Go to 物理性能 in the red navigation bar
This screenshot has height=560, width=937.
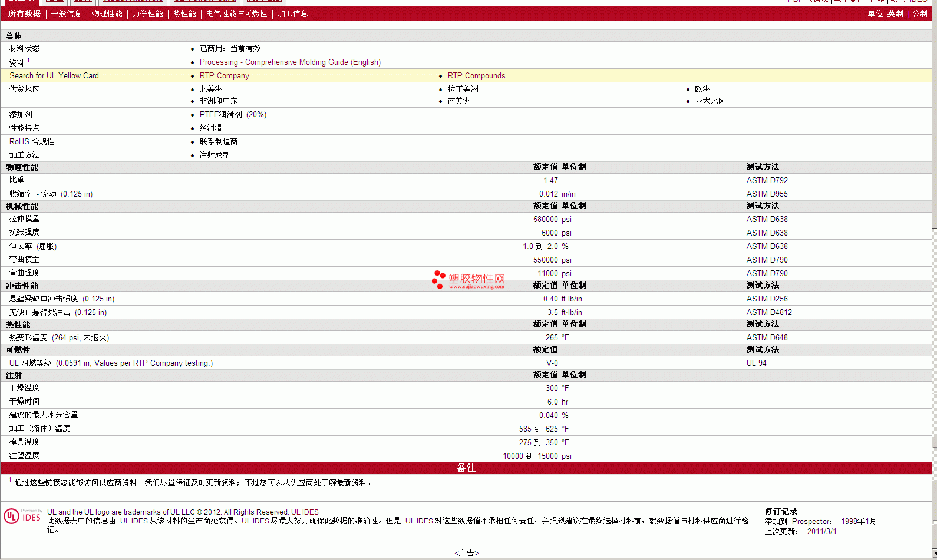point(107,14)
